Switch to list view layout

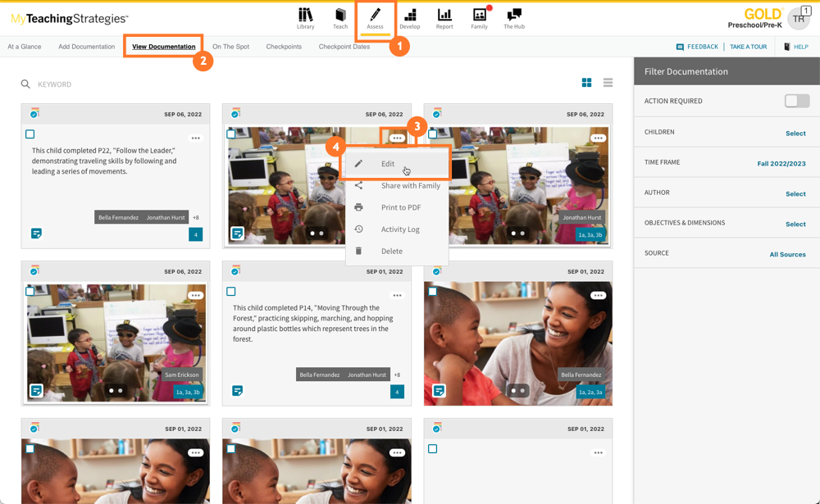tap(608, 83)
